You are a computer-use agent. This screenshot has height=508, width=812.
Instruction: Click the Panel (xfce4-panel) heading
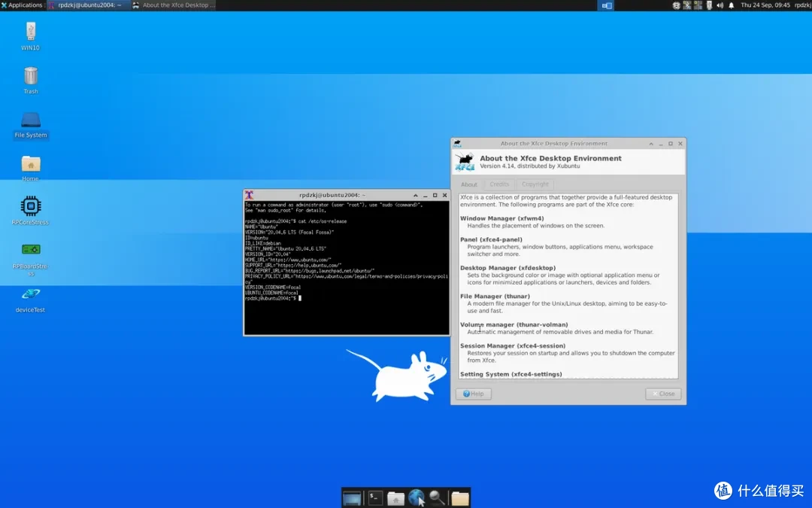pos(491,240)
